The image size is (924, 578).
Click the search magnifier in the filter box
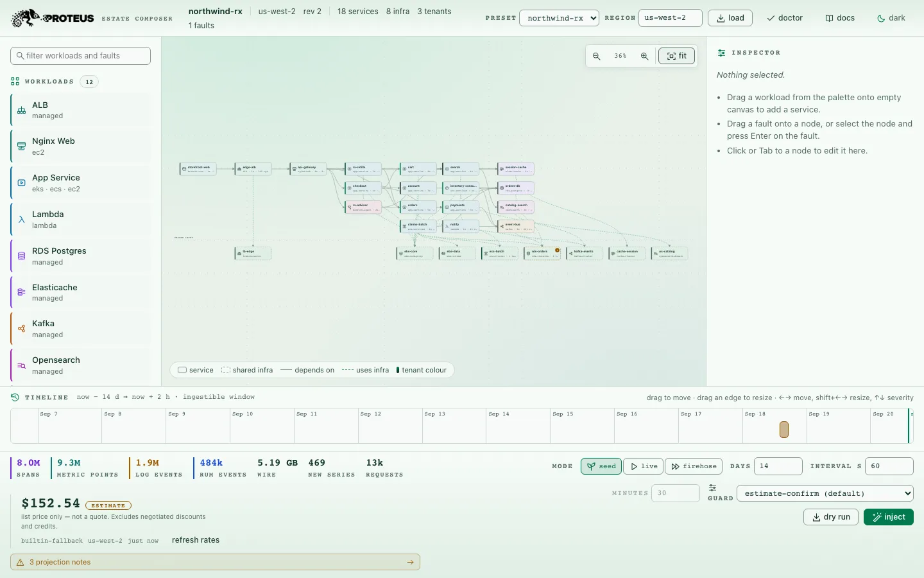click(x=21, y=56)
